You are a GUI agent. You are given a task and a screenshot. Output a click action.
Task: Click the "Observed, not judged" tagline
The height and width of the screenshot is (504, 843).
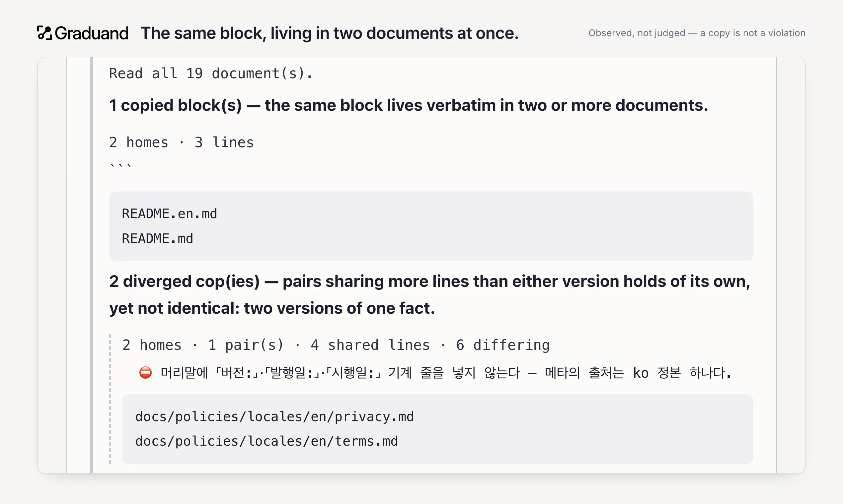697,33
